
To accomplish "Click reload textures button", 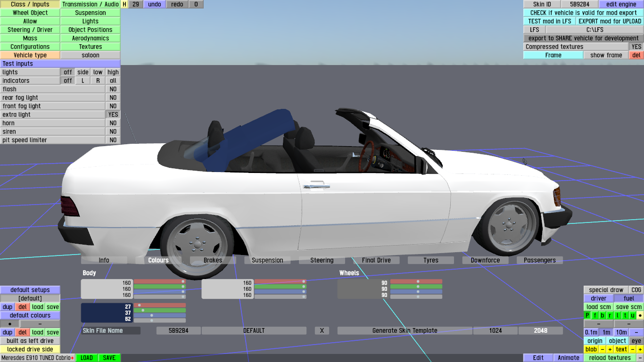I will (x=610, y=358).
